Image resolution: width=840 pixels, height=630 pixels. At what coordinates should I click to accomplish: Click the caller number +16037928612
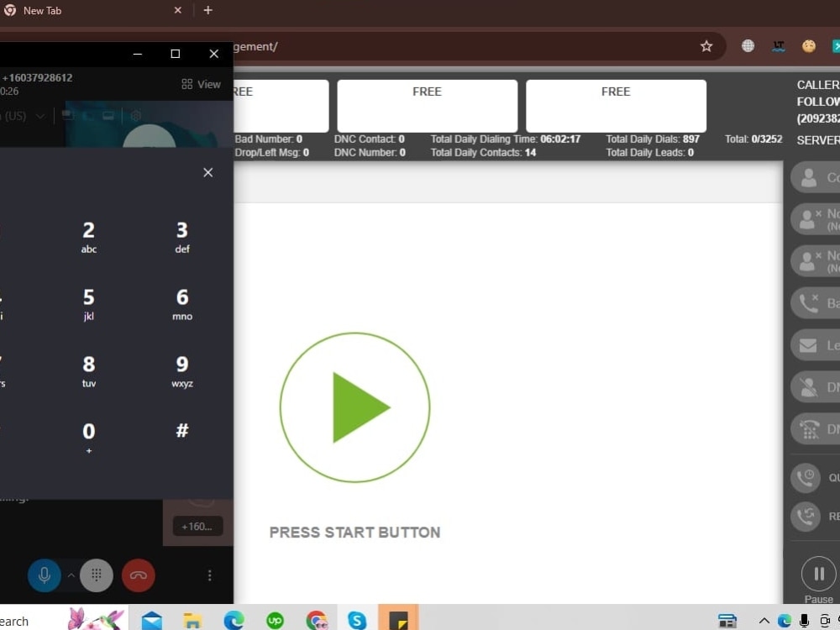37,77
